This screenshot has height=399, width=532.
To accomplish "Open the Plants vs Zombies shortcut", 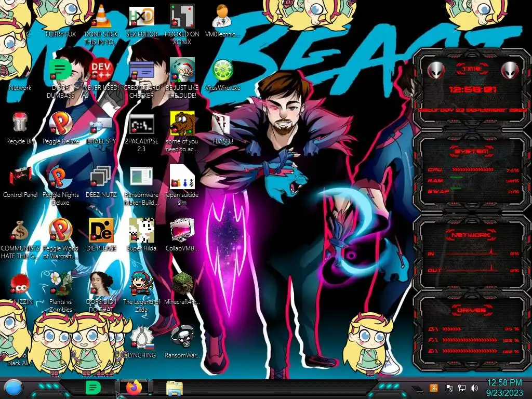I will [x=61, y=284].
